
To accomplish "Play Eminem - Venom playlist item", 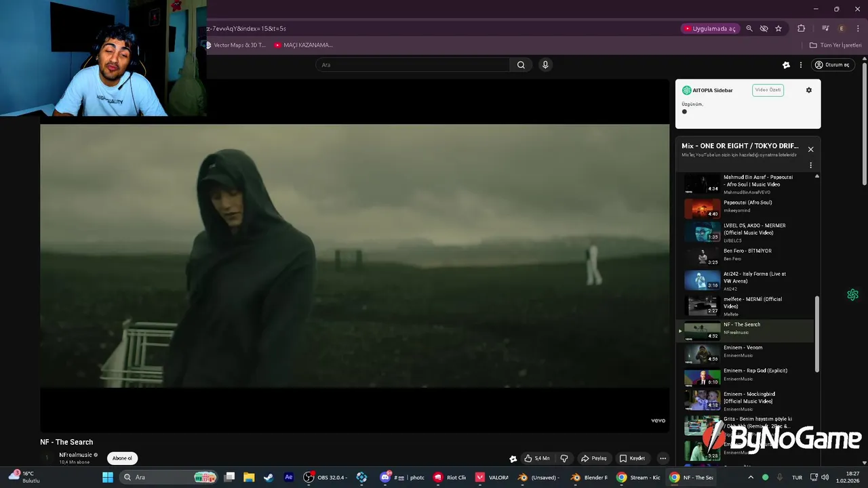I will [x=746, y=353].
